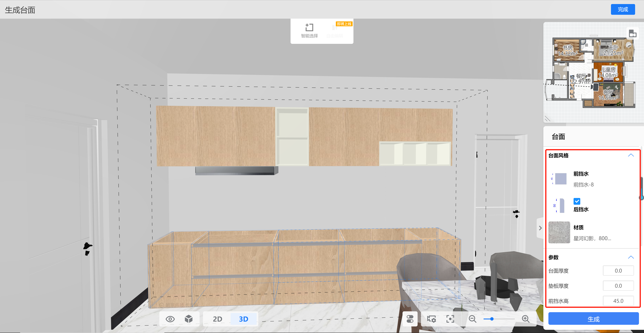Click the 材质 stone texture swatch
Image resolution: width=644 pixels, height=333 pixels.
(559, 232)
